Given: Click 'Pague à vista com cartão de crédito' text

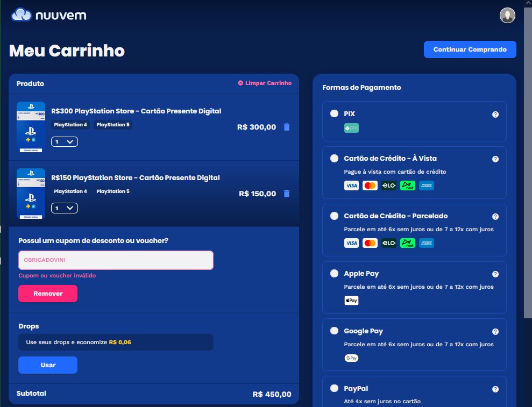Looking at the screenshot, I should coord(395,172).
